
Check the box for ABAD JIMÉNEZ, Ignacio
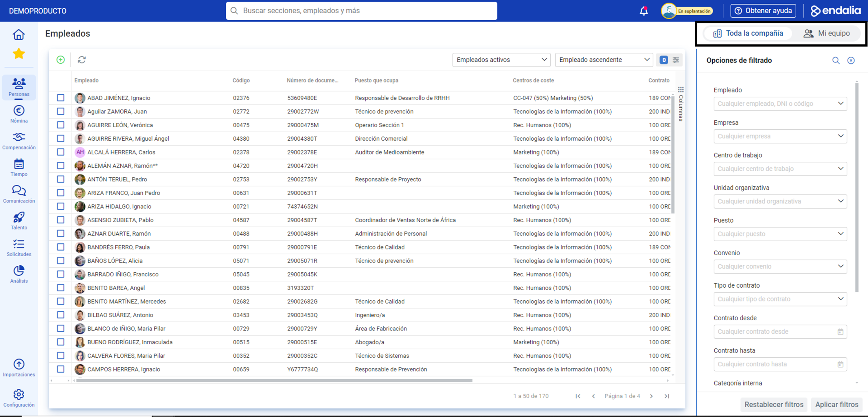(61, 98)
